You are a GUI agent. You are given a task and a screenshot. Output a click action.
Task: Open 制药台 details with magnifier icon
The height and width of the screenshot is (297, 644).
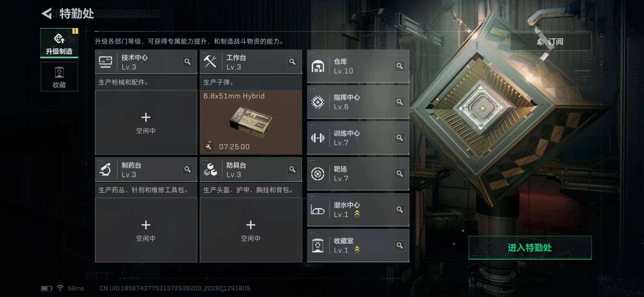tap(188, 169)
